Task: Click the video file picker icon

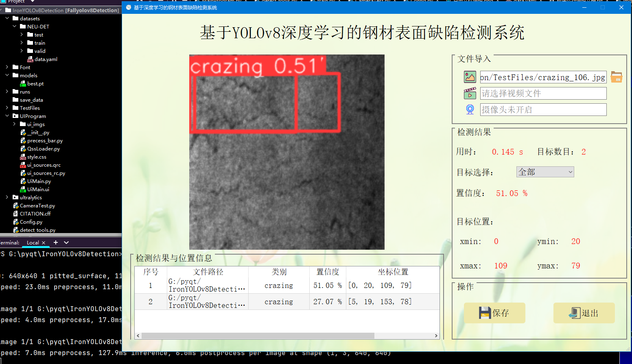Action: click(470, 93)
